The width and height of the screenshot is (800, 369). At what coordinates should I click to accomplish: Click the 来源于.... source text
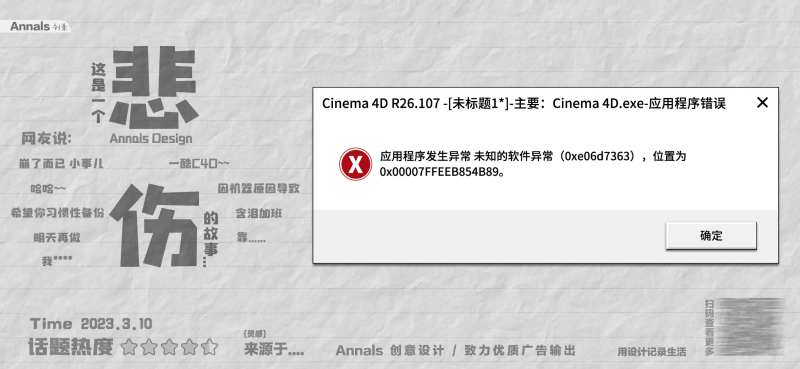pos(274,350)
